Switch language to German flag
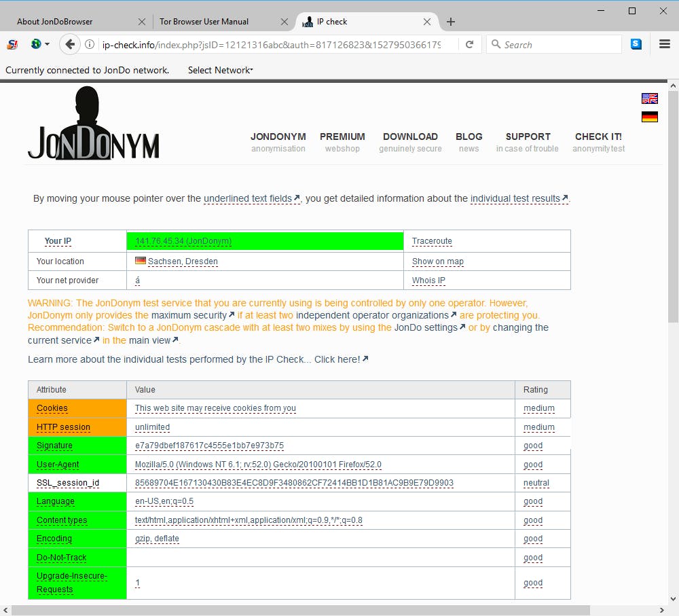Screen dimensions: 679x616 (650, 117)
